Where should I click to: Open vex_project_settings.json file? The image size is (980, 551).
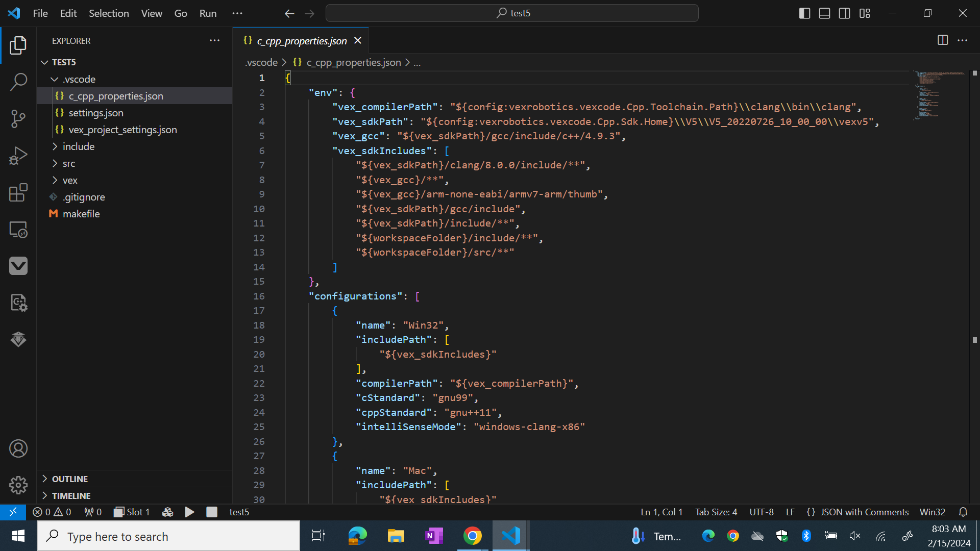point(135,130)
